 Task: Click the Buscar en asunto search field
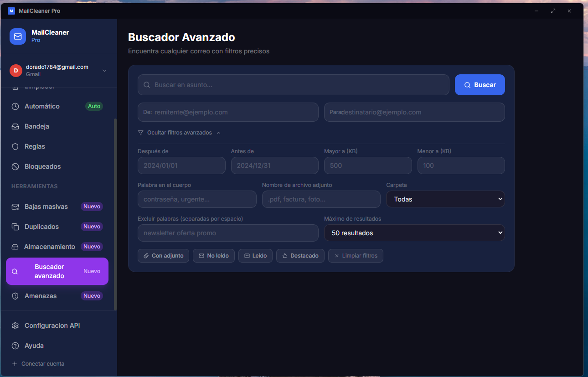(x=294, y=85)
